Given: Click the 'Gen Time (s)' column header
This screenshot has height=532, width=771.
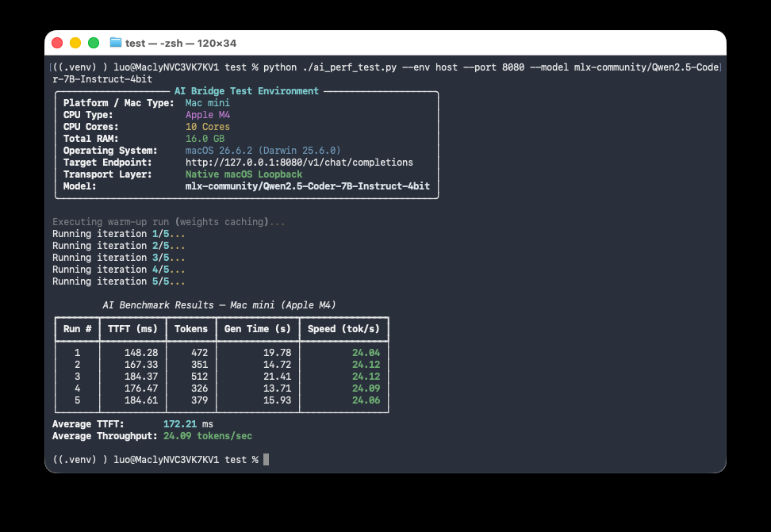Looking at the screenshot, I should (x=258, y=329).
